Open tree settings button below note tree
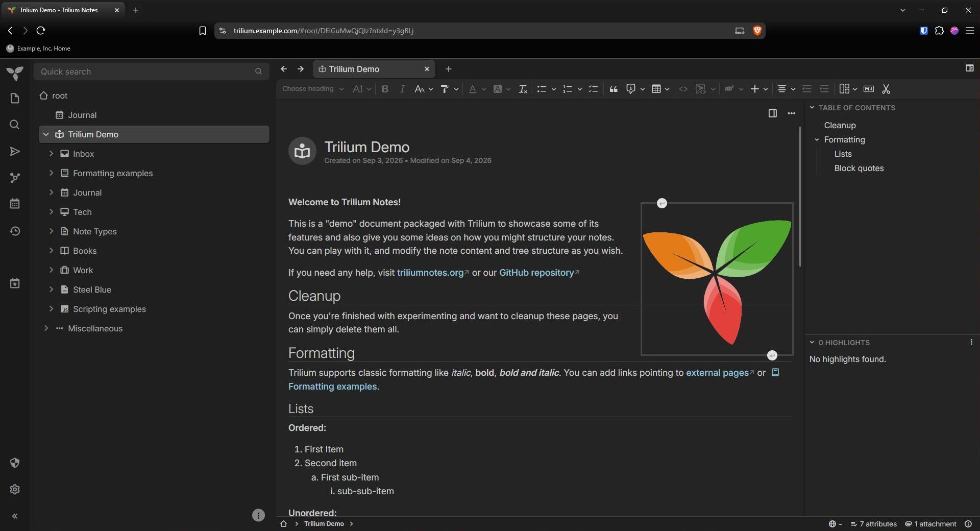980x531 pixels. [258, 515]
